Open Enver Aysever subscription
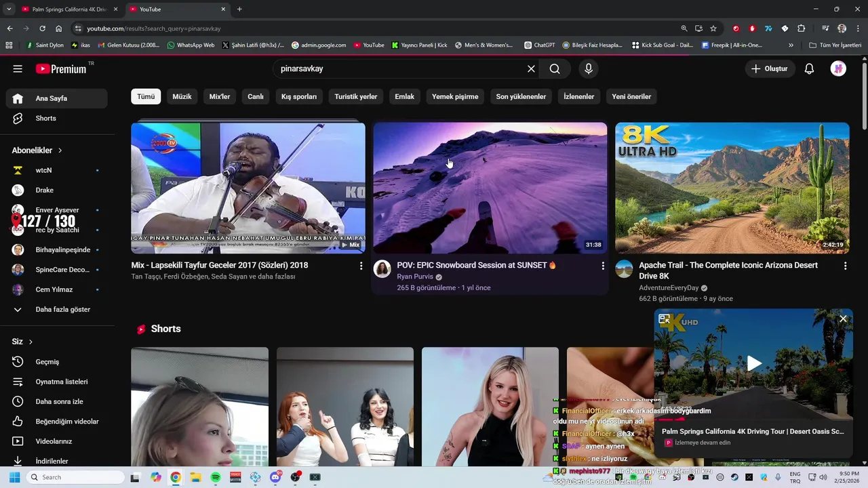 57,210
